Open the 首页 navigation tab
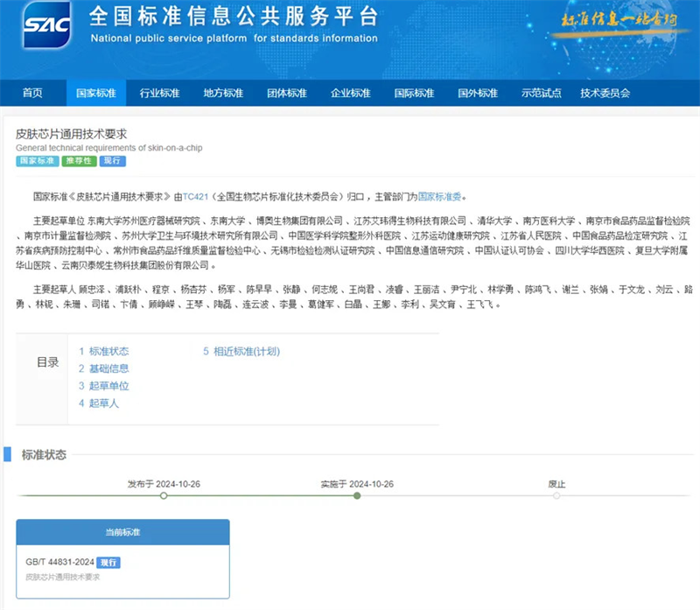This screenshot has width=700, height=610. click(32, 94)
